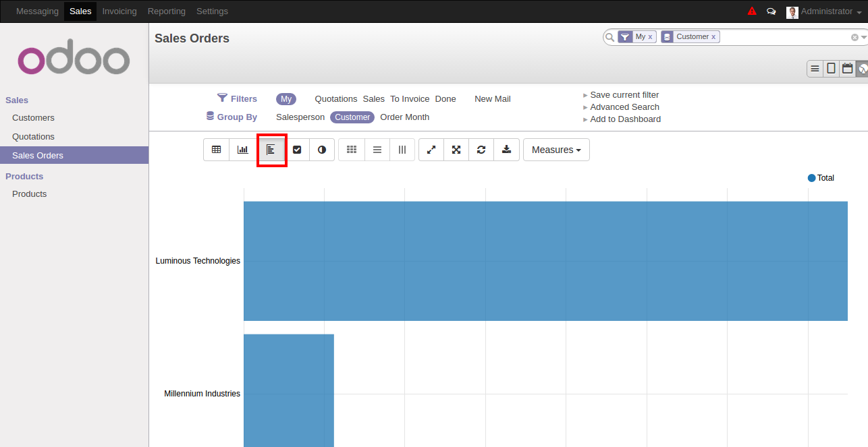This screenshot has width=868, height=447.
Task: Toggle the Done filter
Action: tap(445, 99)
